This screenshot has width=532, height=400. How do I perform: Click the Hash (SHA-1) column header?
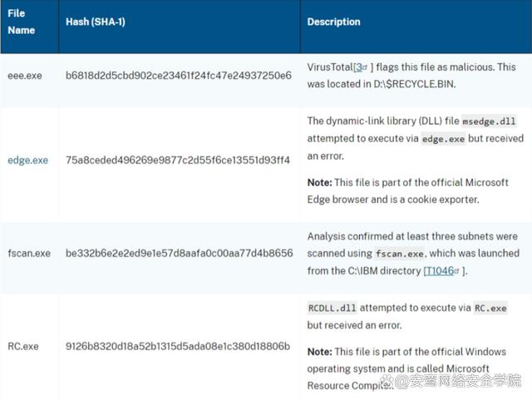pos(96,22)
